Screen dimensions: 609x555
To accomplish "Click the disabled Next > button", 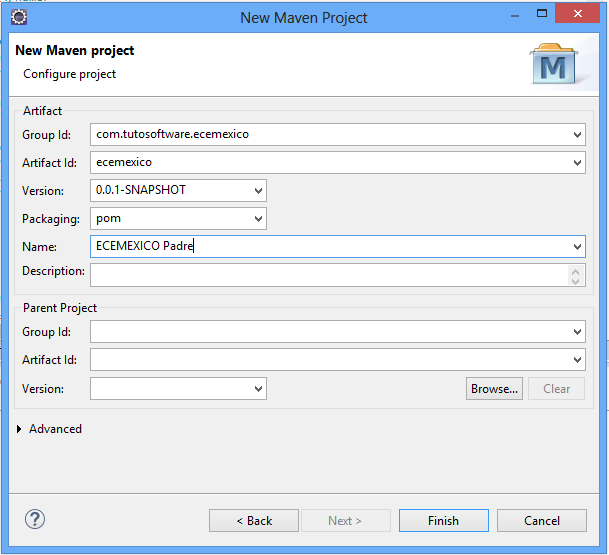I will (346, 520).
